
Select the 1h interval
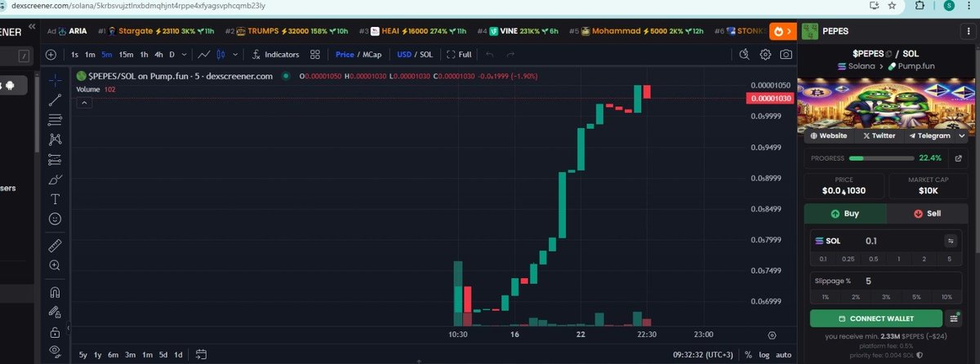pos(145,55)
